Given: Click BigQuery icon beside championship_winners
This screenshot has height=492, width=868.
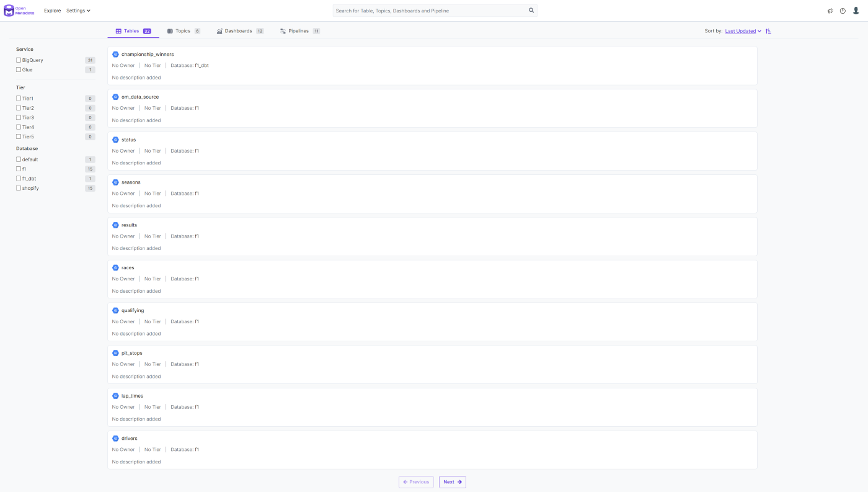Looking at the screenshot, I should (115, 54).
